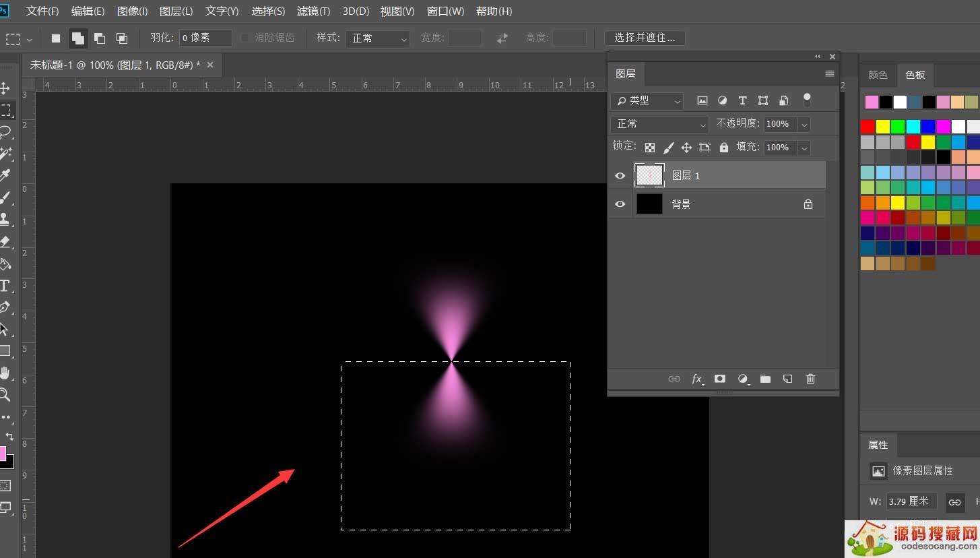This screenshot has width=980, height=558.
Task: Choose New selection mode
Action: pyautogui.click(x=56, y=38)
